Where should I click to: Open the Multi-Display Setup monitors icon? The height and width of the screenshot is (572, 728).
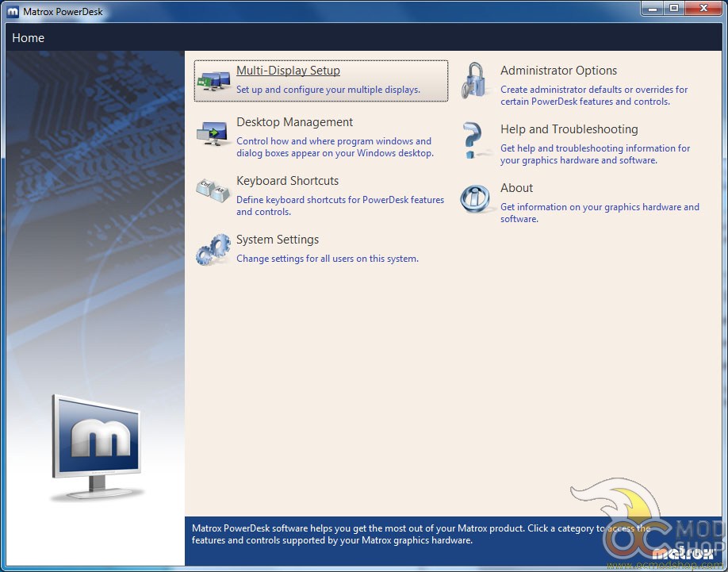click(213, 81)
